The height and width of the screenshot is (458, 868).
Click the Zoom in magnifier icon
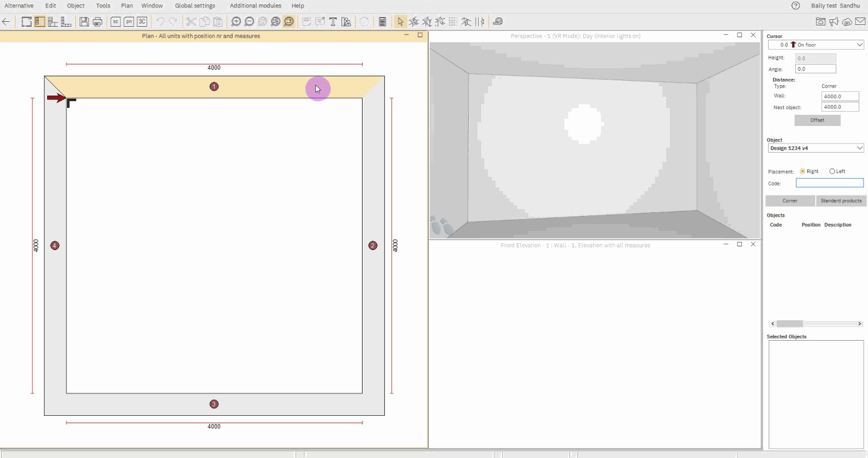pyautogui.click(x=236, y=22)
